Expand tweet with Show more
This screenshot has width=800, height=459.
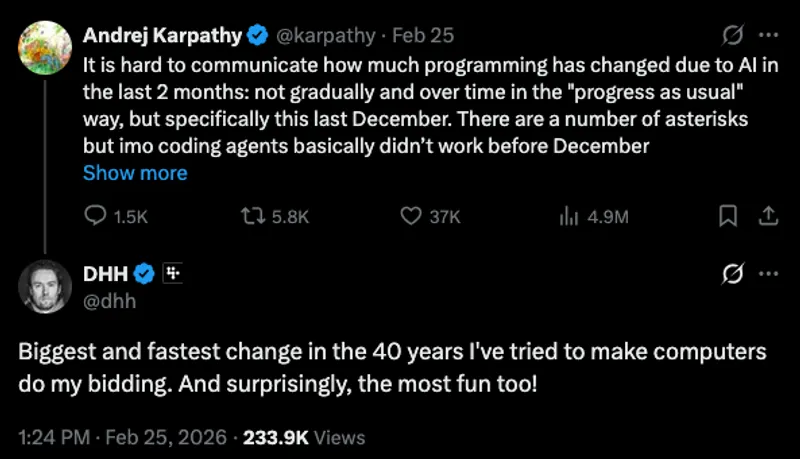click(135, 173)
